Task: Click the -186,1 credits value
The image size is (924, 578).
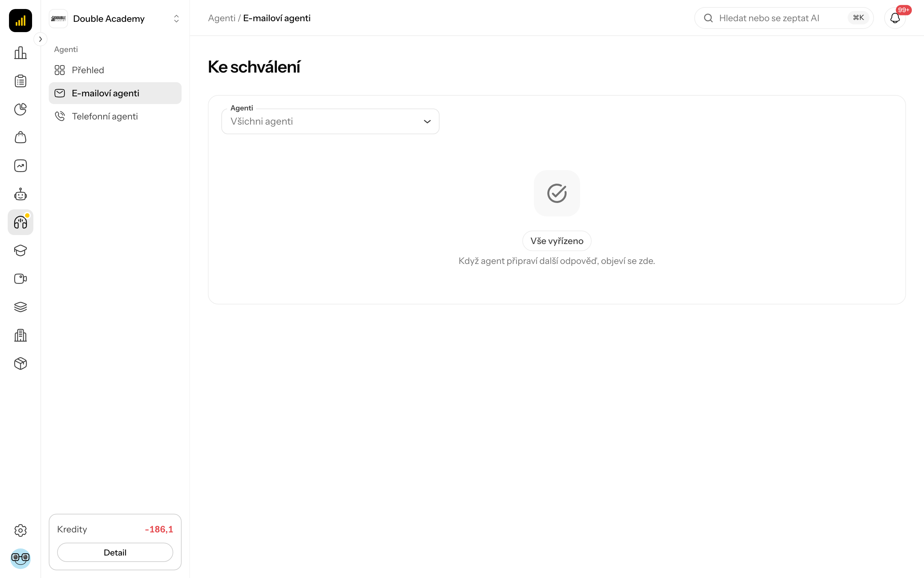Action: pos(159,529)
